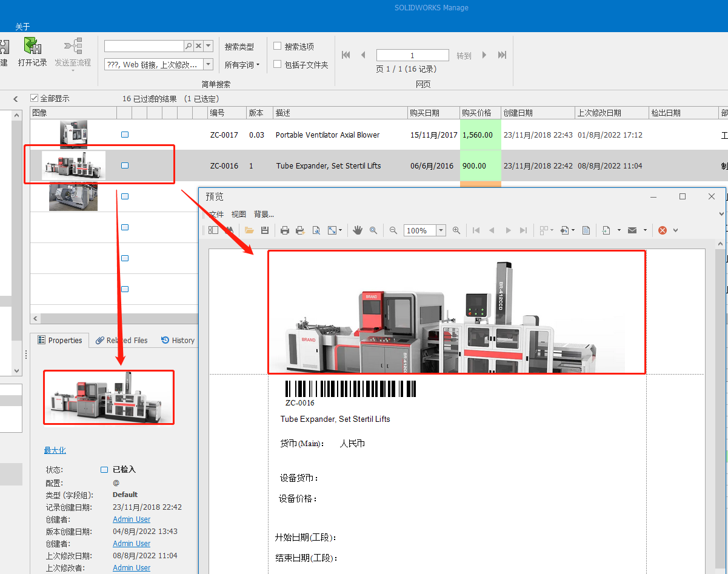Uncheck the 全部显示 checkbox
The width and height of the screenshot is (728, 574).
tap(35, 98)
